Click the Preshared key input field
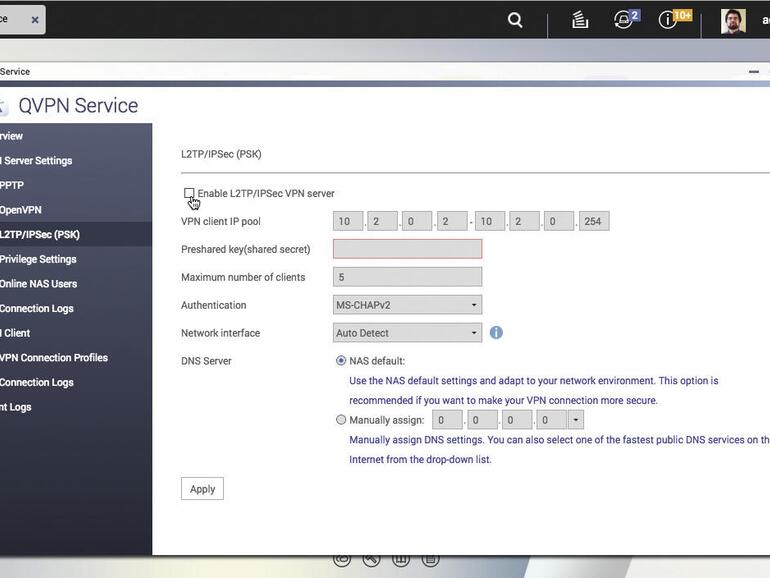This screenshot has width=770, height=578. pos(407,249)
